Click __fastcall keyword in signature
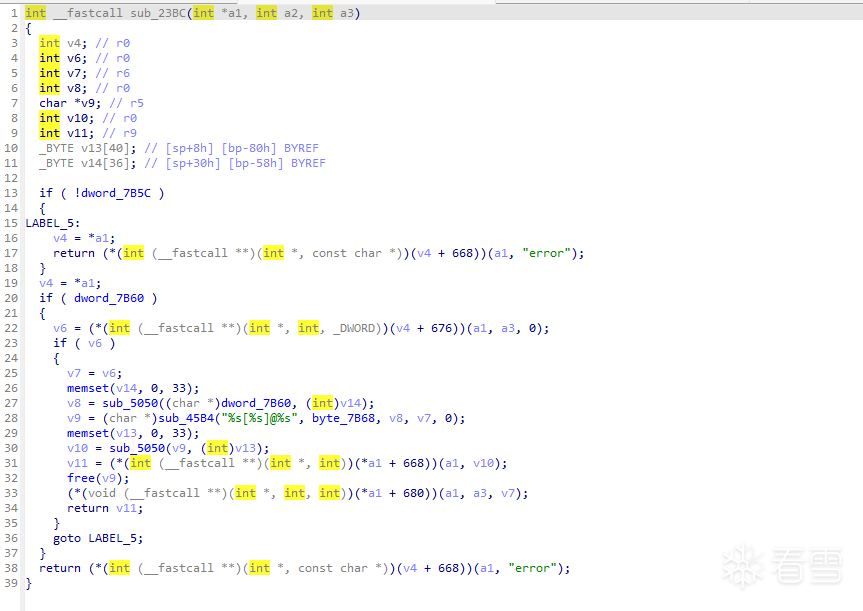863x611 pixels. tap(88, 13)
